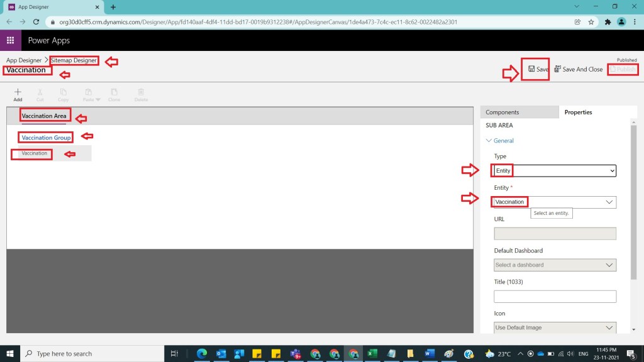Open the Power Apps waffle app launcher

pos(10,40)
